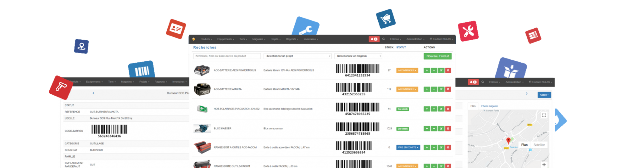Click the minus button for RANGE-BOIT A OUTILS ACC-FACOM
Screen dimensions: 644x168
pos(434,147)
